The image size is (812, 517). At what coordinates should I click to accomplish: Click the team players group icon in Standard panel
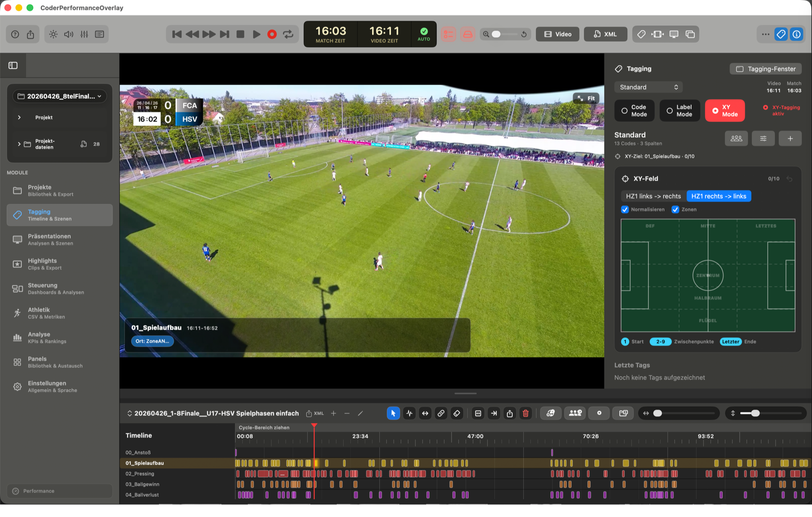click(x=736, y=138)
